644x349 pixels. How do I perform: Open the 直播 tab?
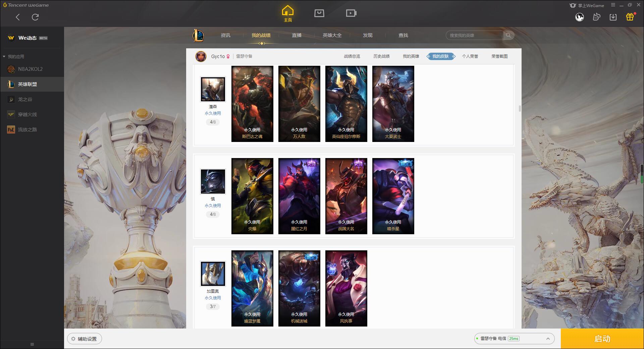(x=297, y=35)
